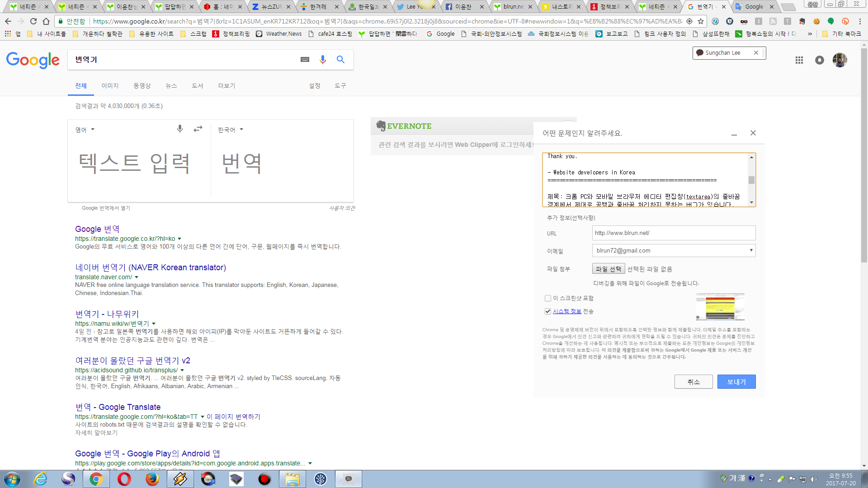Click Google 번역에서 열기 link
Screen dimensions: 868x488
106,208
